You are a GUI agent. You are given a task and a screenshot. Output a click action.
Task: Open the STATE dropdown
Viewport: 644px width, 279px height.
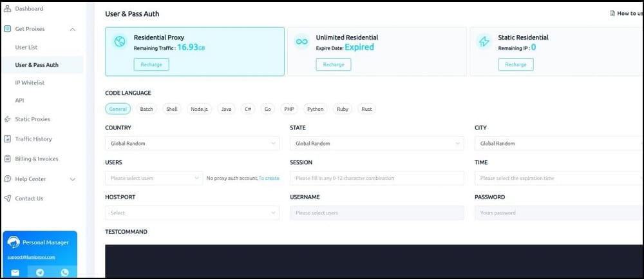pyautogui.click(x=377, y=144)
